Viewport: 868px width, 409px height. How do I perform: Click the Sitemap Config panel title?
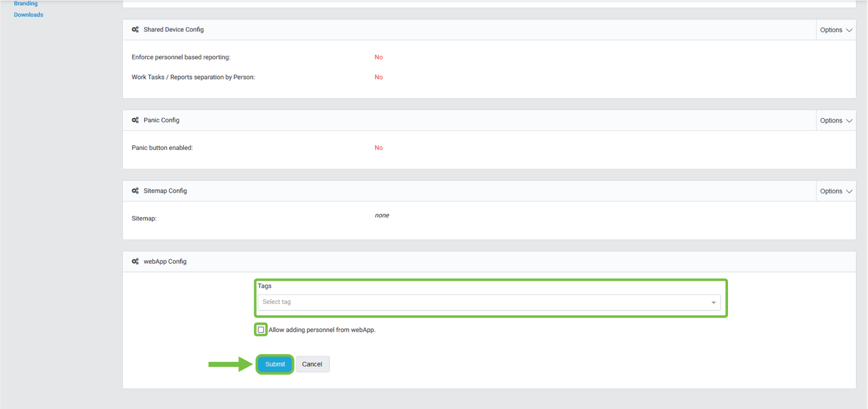coord(165,191)
